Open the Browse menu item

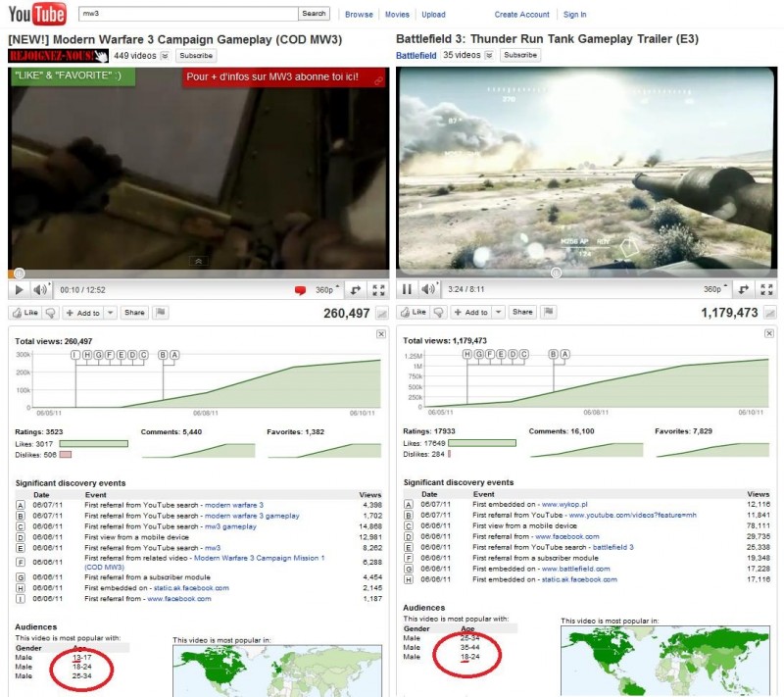tap(359, 15)
